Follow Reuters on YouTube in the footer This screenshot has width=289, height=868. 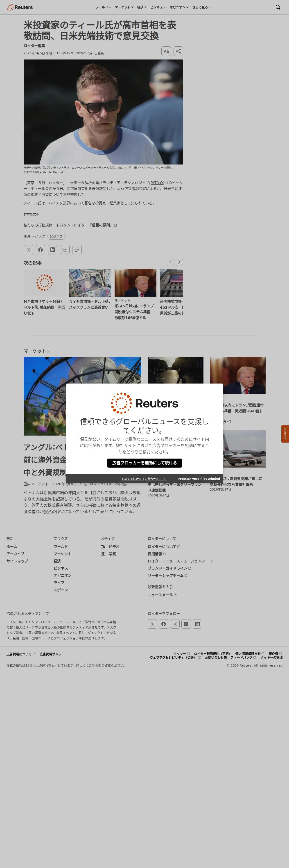coord(186,624)
